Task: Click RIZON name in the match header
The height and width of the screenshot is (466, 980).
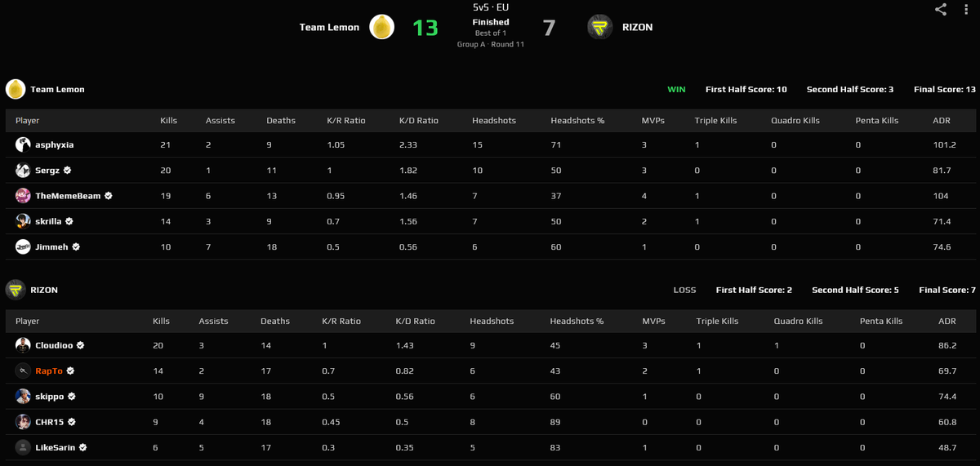Action: pos(636,27)
